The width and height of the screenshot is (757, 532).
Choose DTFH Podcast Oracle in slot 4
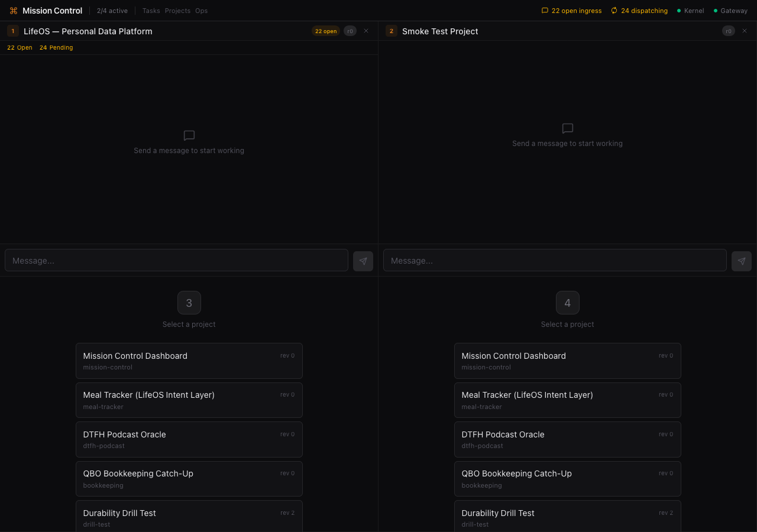pos(568,439)
